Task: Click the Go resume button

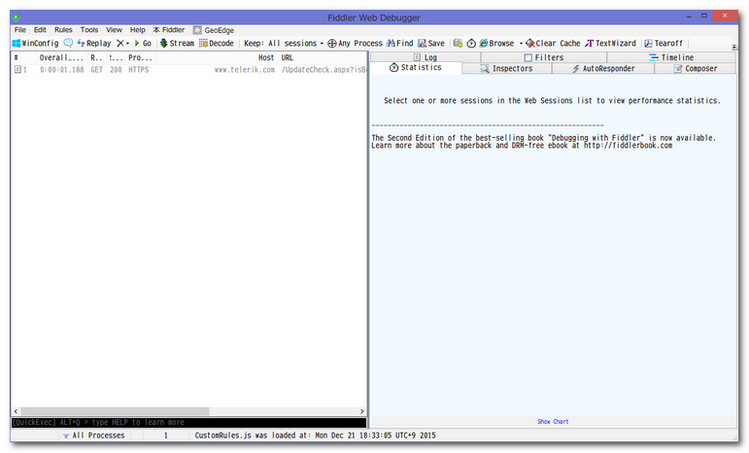Action: pos(143,43)
